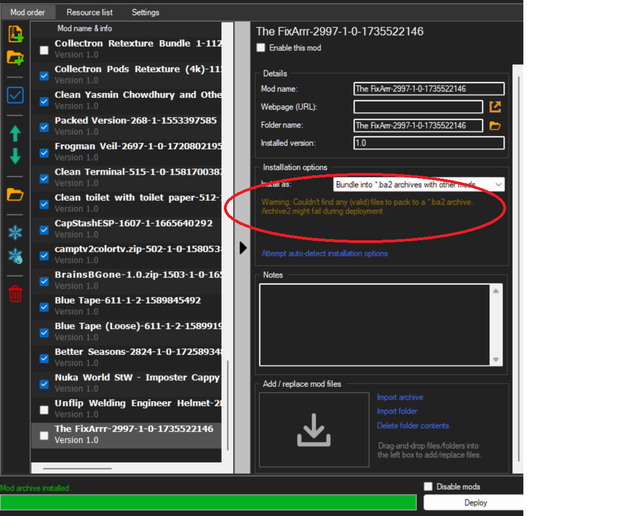Image resolution: width=640 pixels, height=516 pixels.
Task: Select Nuka World StW Imposter Cappy row
Action: click(x=127, y=383)
